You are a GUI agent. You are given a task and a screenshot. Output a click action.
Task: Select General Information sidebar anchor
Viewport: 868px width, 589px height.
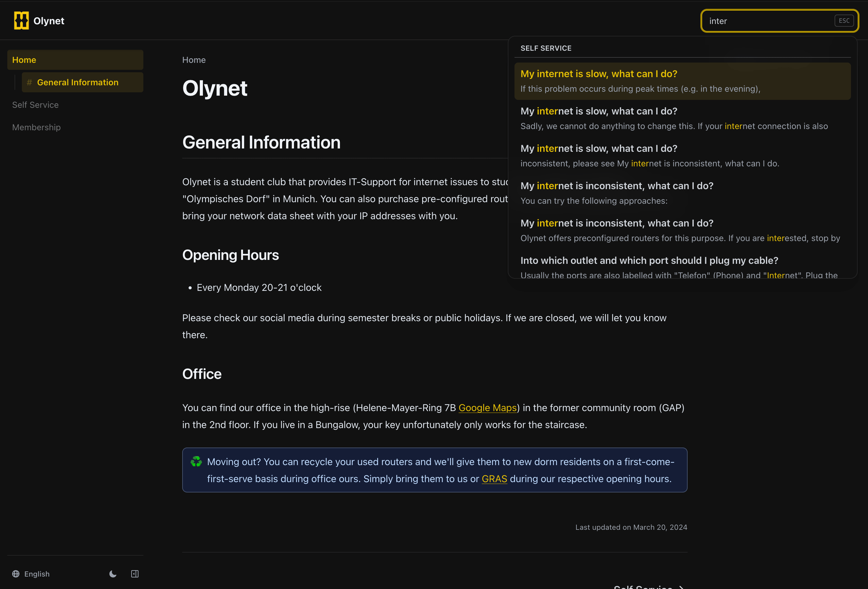83,82
